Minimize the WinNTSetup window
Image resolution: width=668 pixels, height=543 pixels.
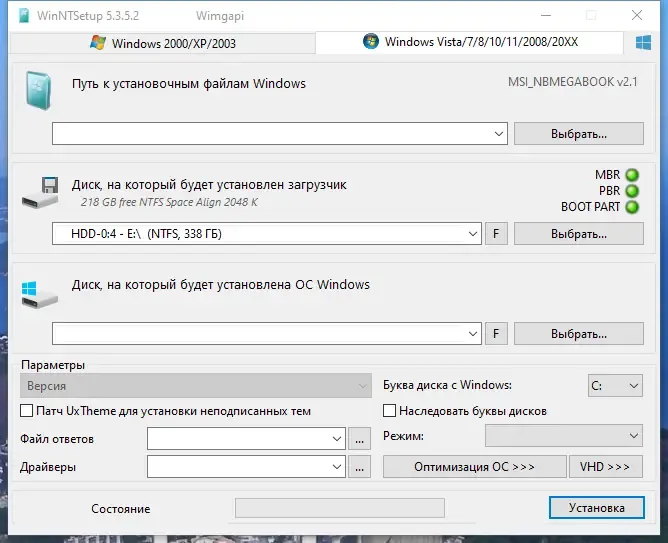[546, 15]
